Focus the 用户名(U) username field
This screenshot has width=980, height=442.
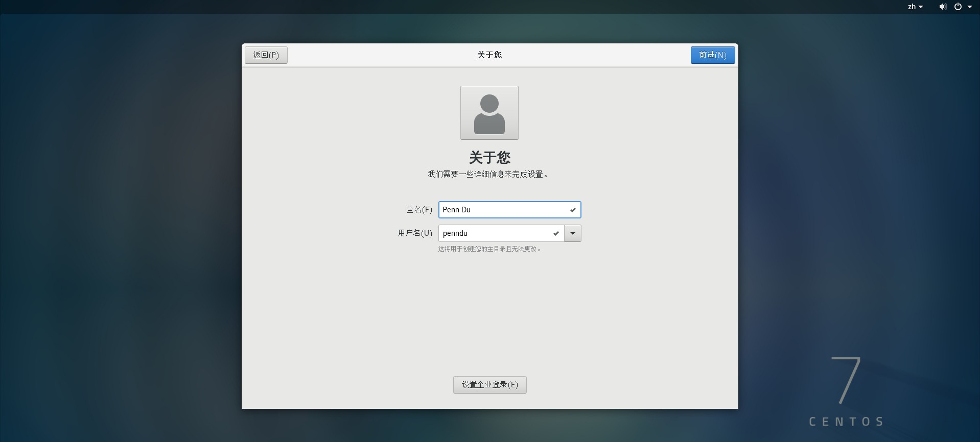501,233
